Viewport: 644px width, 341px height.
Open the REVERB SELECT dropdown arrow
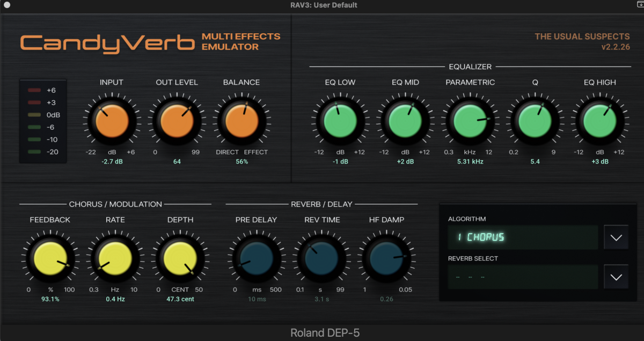(616, 277)
